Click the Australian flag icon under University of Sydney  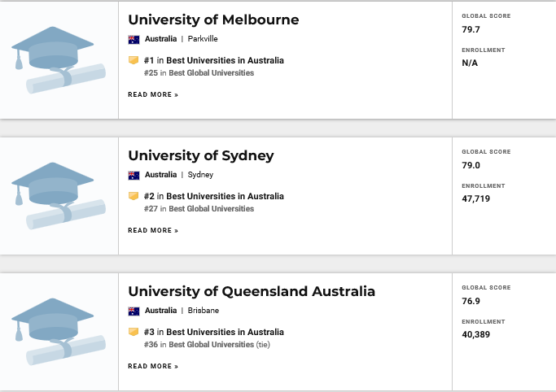134,176
